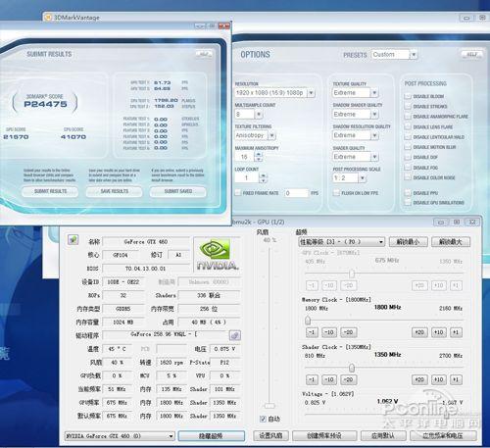Enable the Disable Color Noise checkbox
The width and height of the screenshot is (490, 448).
(x=408, y=177)
